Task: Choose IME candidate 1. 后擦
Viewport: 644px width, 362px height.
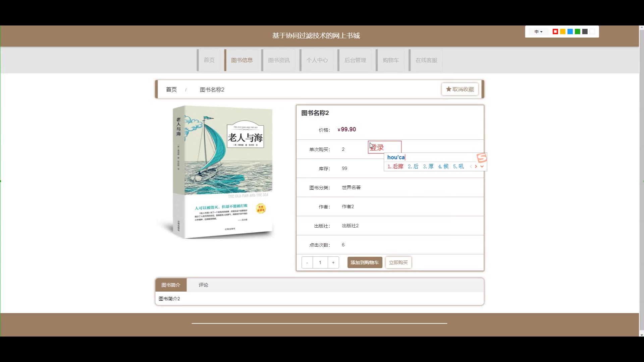Action: point(395,166)
